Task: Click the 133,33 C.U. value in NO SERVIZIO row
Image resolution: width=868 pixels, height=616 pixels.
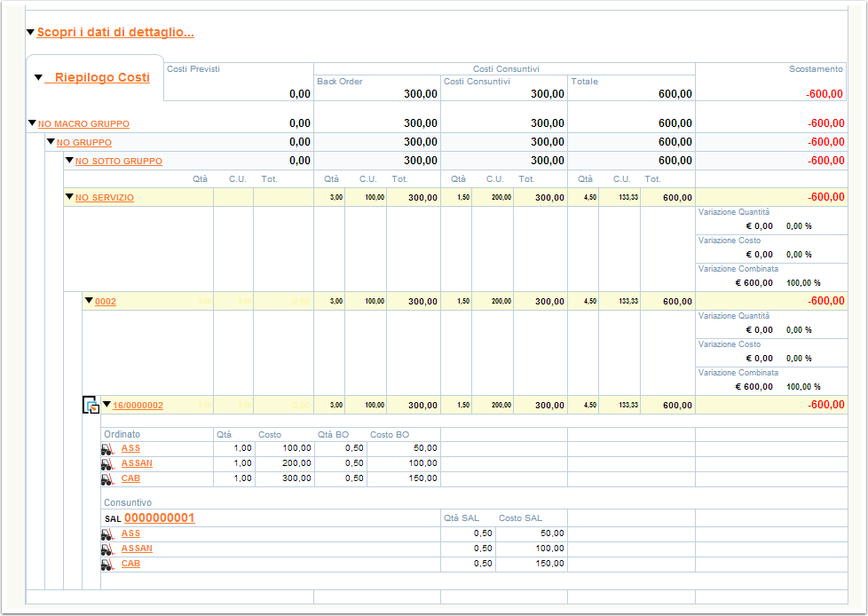Action: pyautogui.click(x=628, y=198)
